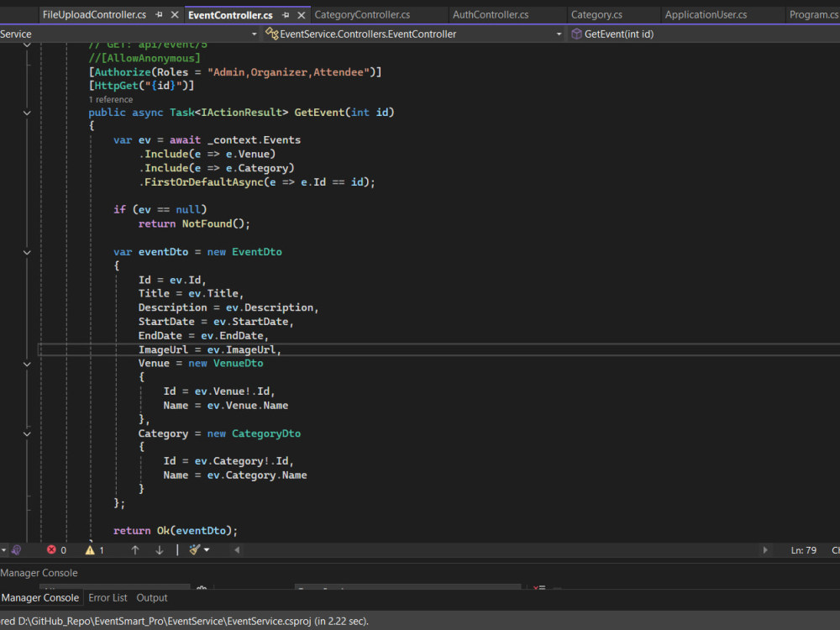This screenshot has height=630, width=840.
Task: Click IActionResult in method signature
Action: pyautogui.click(x=241, y=113)
